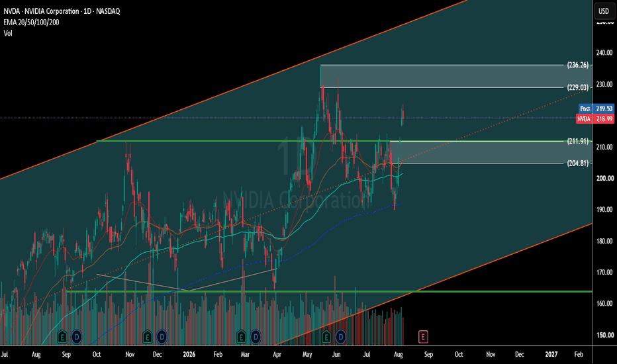This screenshot has height=364, width=617.
Task: Select the (211.91) level label
Action: tap(578, 141)
